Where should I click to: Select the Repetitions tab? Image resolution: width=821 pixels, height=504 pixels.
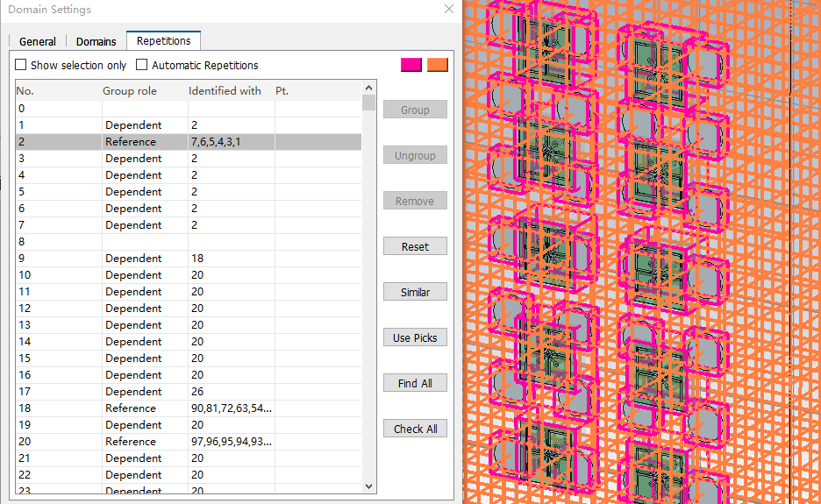(163, 40)
